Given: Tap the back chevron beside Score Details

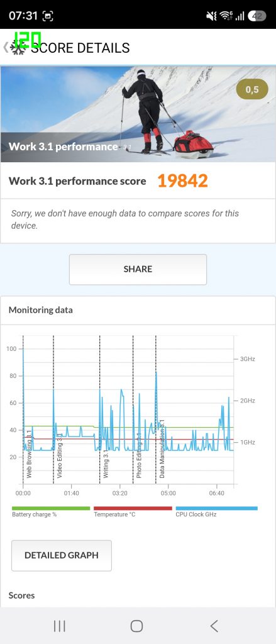Looking at the screenshot, I should (x=5, y=48).
